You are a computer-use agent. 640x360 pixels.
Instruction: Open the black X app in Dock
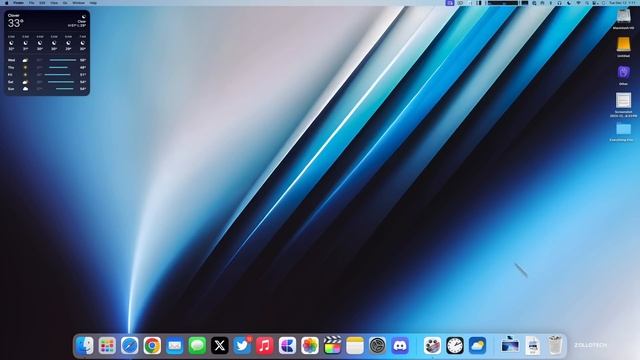[220, 346]
